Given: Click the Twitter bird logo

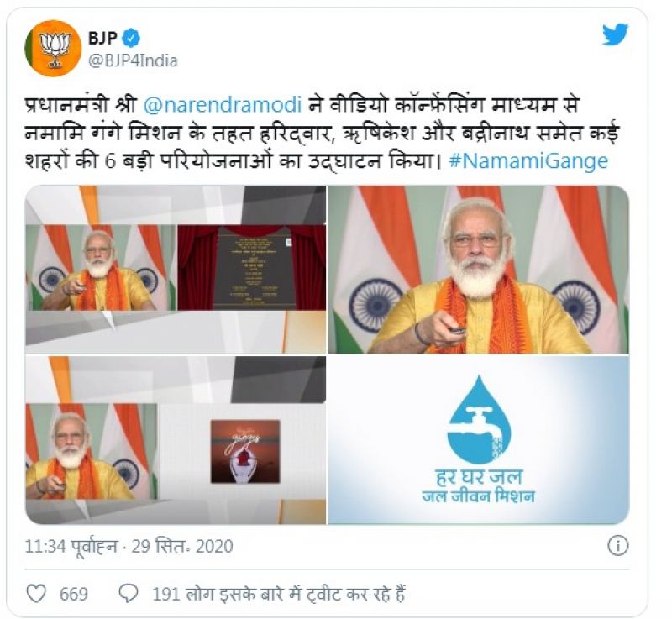Looking at the screenshot, I should pos(615,34).
